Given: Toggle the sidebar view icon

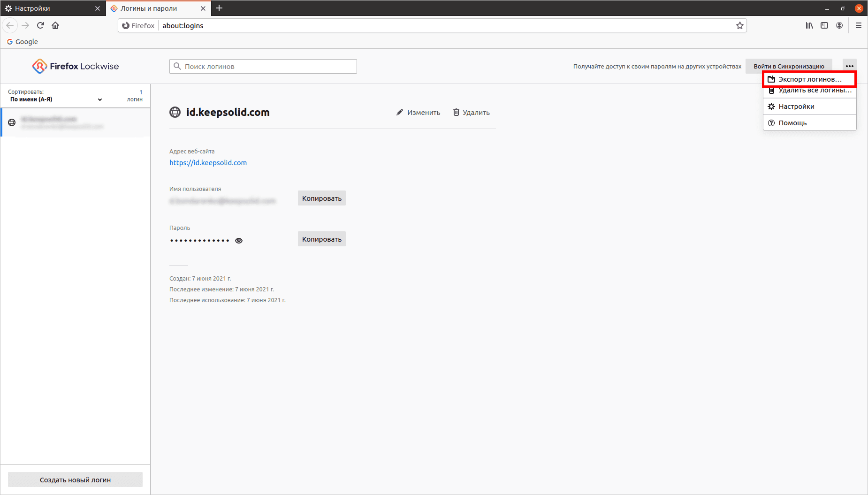Looking at the screenshot, I should coord(824,26).
